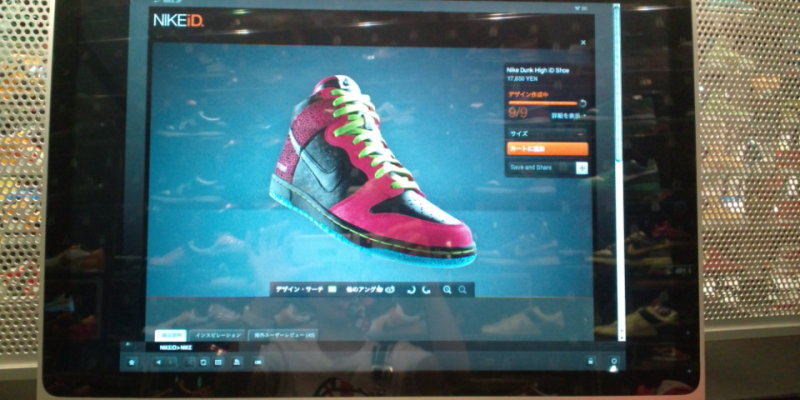Image resolution: width=800 pixels, height=400 pixels.
Task: Click the vertical page scrollbar
Action: tap(621, 173)
